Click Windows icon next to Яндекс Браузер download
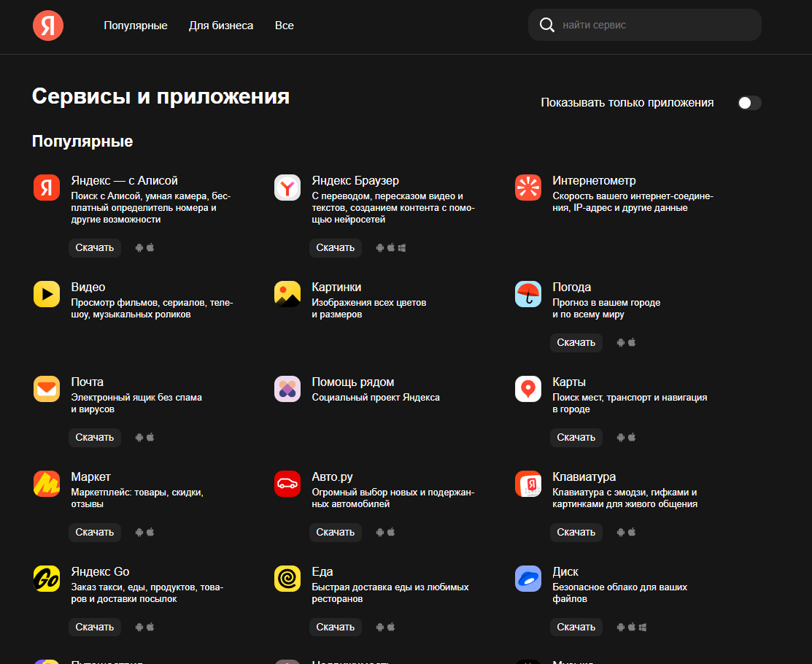The height and width of the screenshot is (664, 812). (x=402, y=247)
